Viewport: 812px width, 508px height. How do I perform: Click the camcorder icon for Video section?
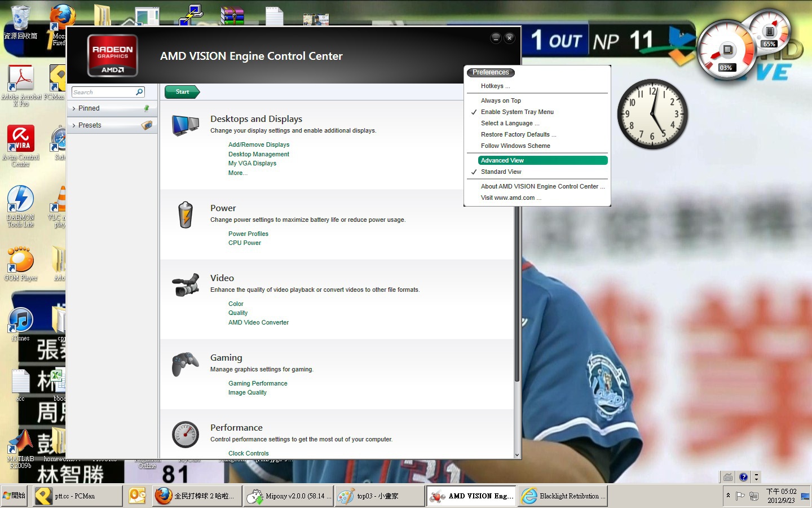(186, 285)
